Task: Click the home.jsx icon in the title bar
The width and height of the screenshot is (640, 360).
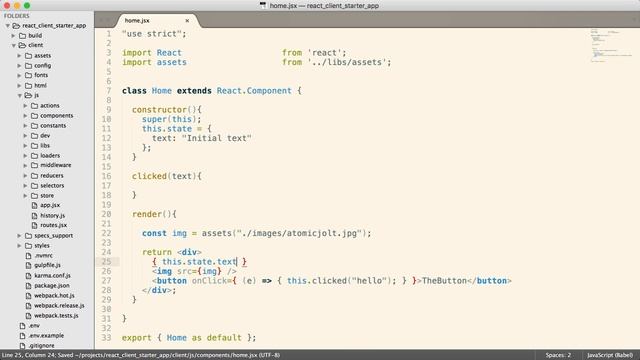Action: pos(263,5)
